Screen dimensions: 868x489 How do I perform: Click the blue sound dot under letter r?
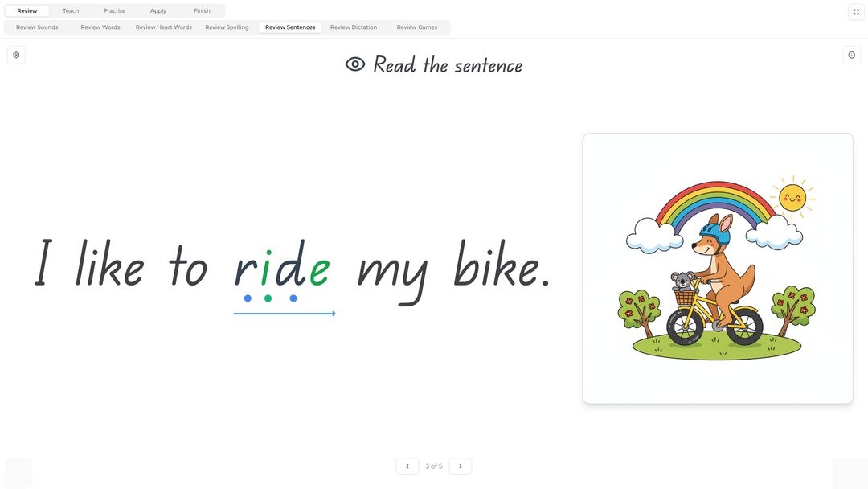248,298
